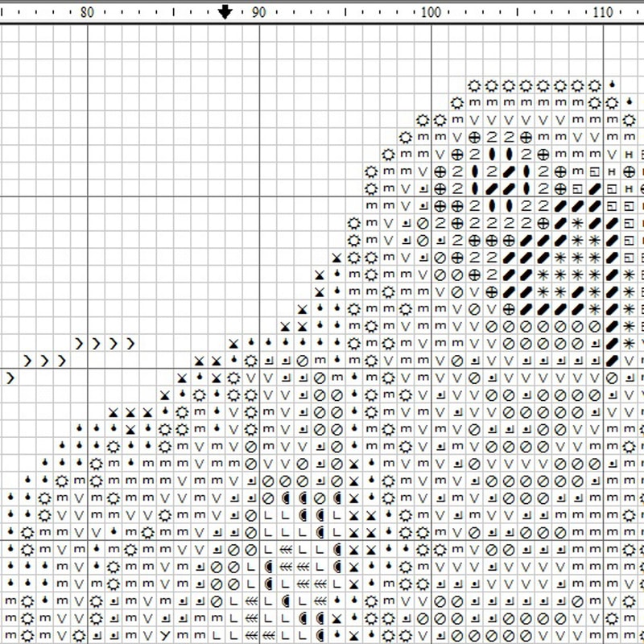This screenshot has height=644, width=644.
Task: Click the rightmost > in the four-chevron row
Action: (130, 343)
